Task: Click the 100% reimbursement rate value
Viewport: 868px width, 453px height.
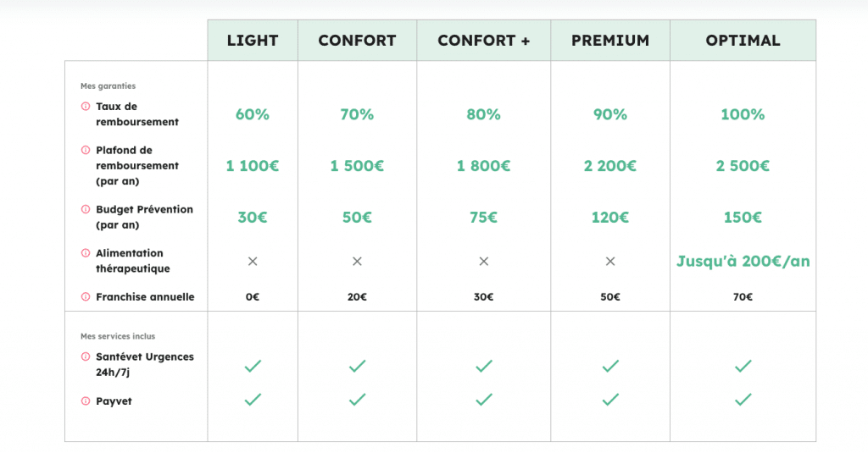Action: (743, 114)
